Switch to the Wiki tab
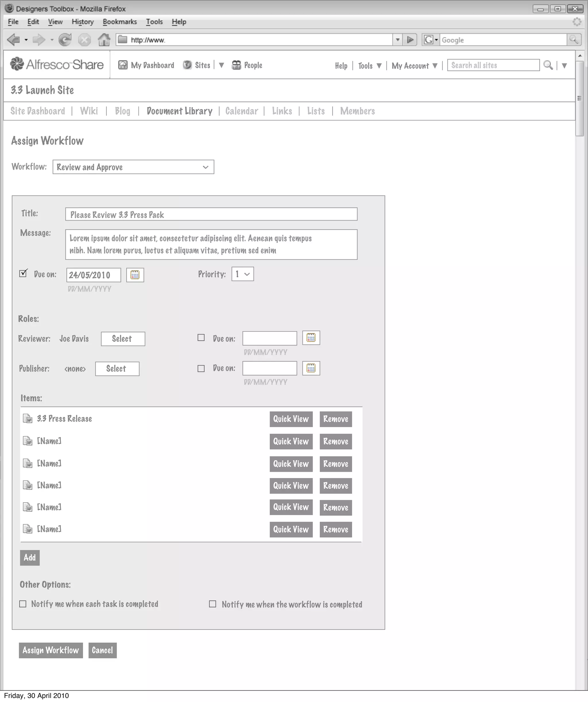This screenshot has height=702, width=588. [x=89, y=111]
